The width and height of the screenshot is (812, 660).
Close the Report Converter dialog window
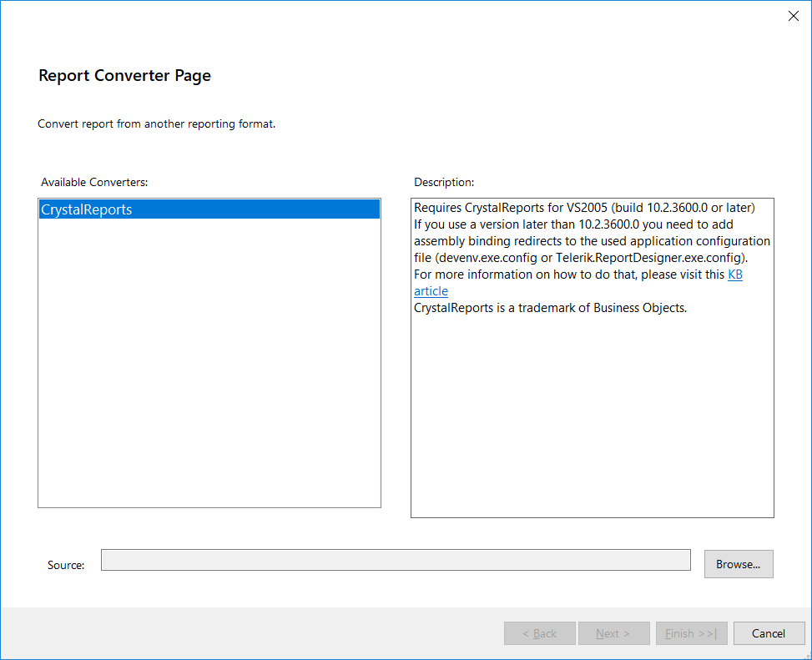point(793,16)
